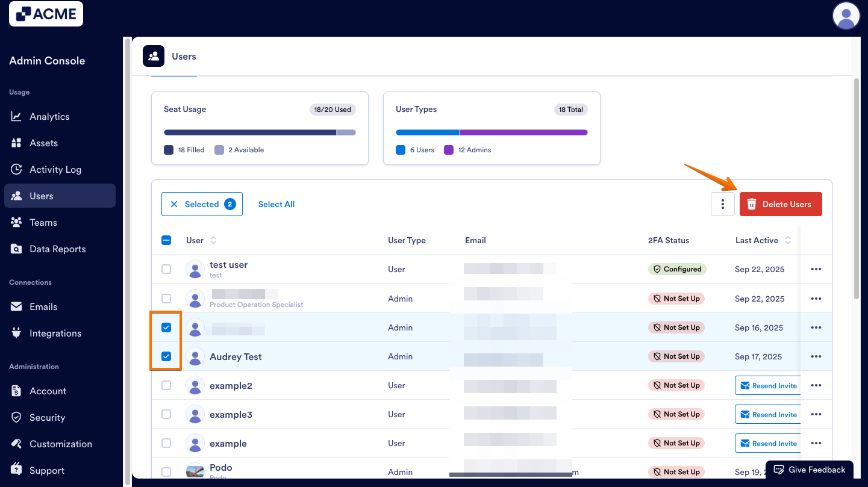This screenshot has width=868, height=487.
Task: Open row options for example2
Action: (x=816, y=385)
